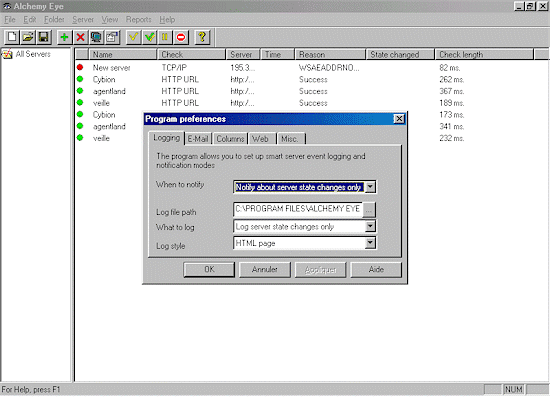Open the Edit menu
551x397 pixels.
click(x=30, y=20)
